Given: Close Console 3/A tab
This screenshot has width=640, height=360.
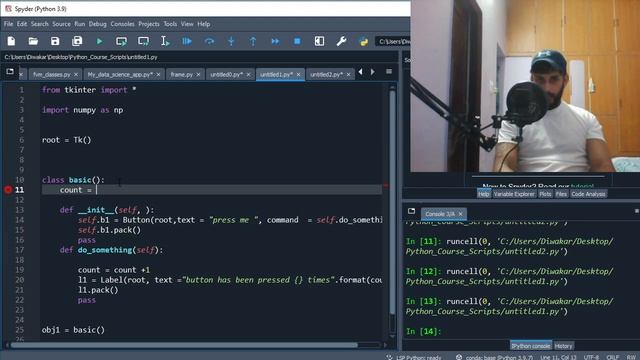Looking at the screenshot, I should 461,214.
